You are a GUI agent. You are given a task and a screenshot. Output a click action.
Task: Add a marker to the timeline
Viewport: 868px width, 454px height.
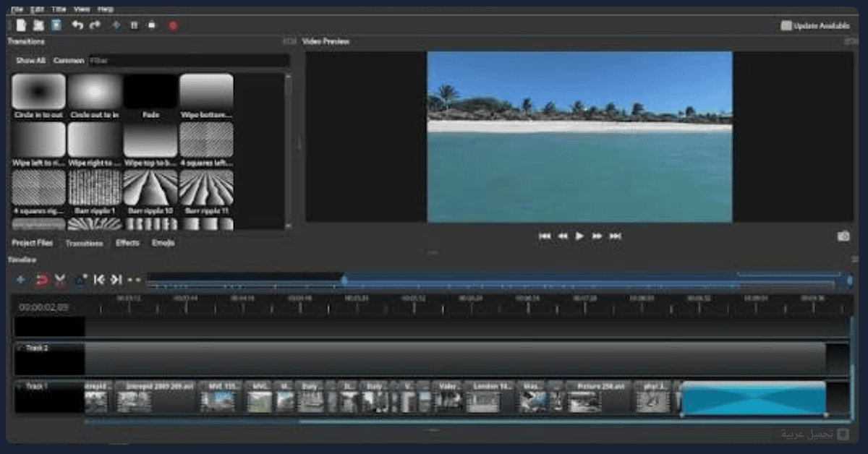click(80, 279)
